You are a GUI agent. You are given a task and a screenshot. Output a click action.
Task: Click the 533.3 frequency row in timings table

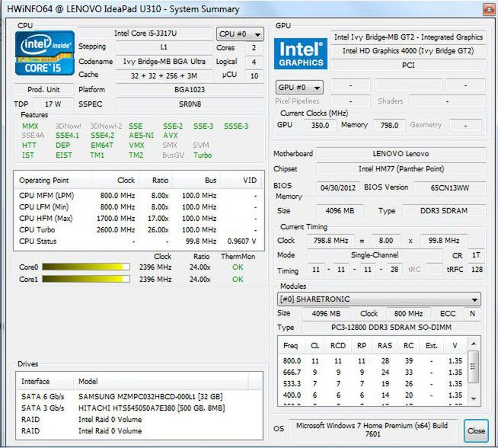pos(372,384)
